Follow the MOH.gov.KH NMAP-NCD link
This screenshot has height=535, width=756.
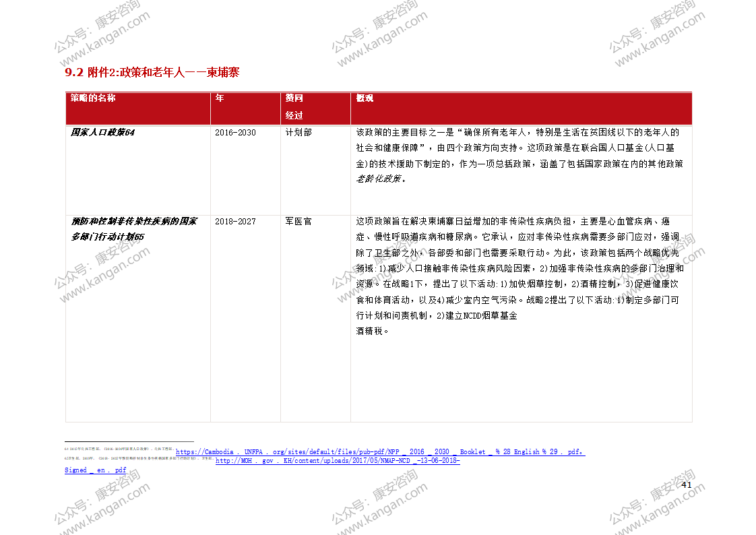pyautogui.click(x=338, y=461)
